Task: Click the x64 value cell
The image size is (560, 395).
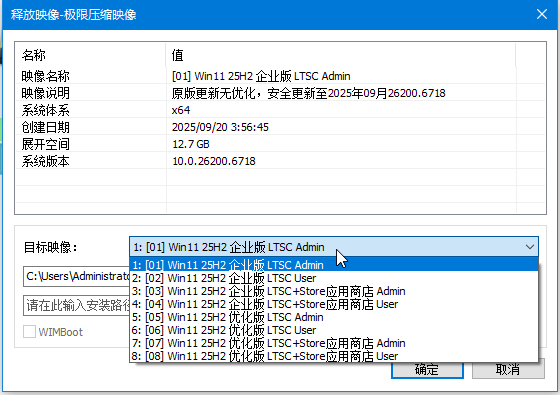Action: coord(181,110)
